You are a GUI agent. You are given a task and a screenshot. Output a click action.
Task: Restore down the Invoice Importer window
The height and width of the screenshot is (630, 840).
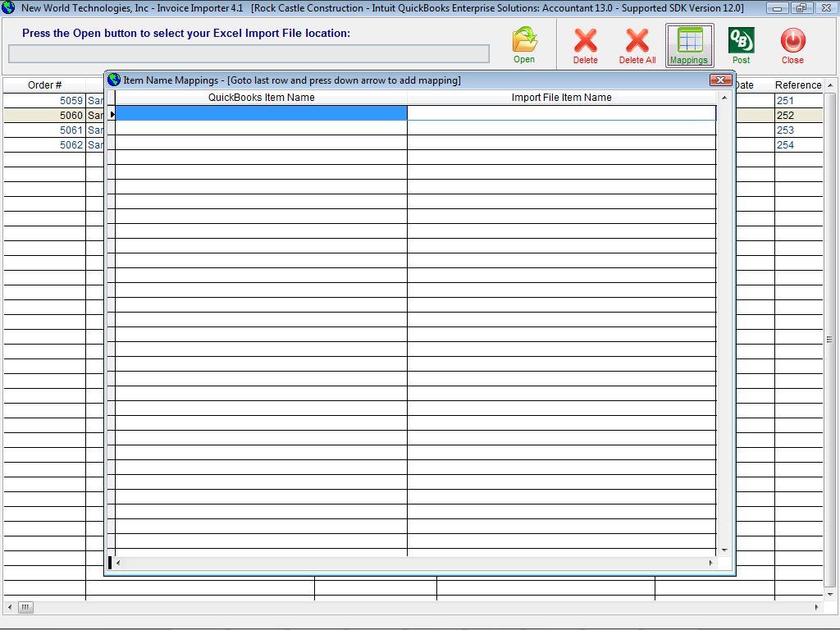(x=801, y=8)
